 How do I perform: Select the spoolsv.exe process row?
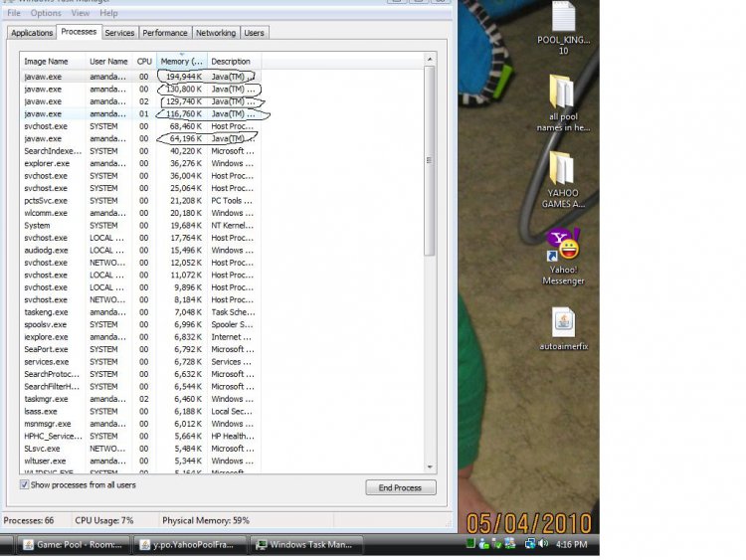coord(141,324)
